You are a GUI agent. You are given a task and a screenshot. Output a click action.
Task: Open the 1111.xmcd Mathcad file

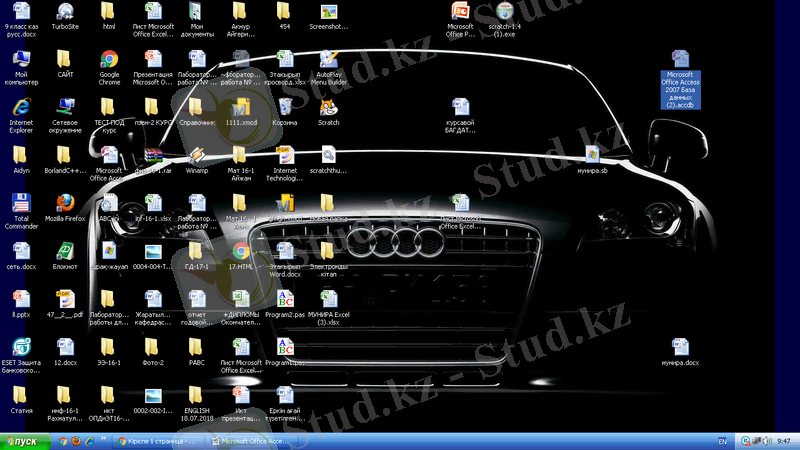[241, 107]
